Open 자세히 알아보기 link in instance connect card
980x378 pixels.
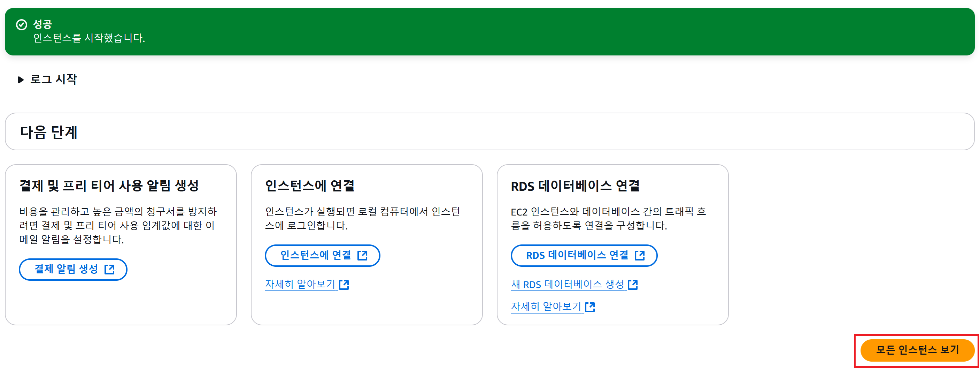click(x=300, y=284)
